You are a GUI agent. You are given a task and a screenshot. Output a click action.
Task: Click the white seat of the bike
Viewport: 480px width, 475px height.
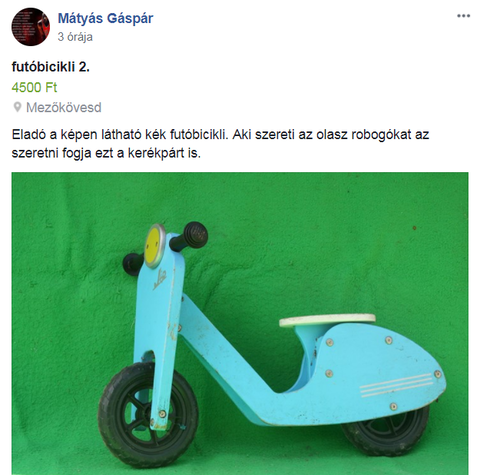(327, 320)
